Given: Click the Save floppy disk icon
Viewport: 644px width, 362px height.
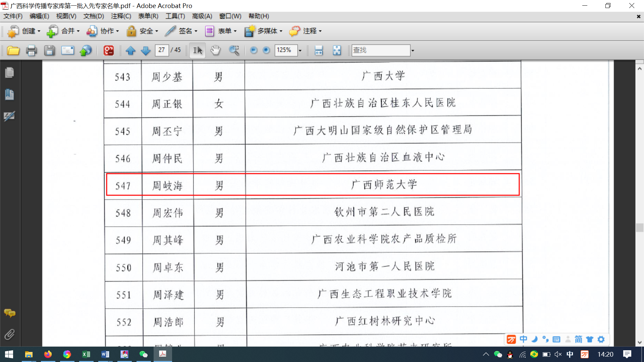Looking at the screenshot, I should [49, 50].
